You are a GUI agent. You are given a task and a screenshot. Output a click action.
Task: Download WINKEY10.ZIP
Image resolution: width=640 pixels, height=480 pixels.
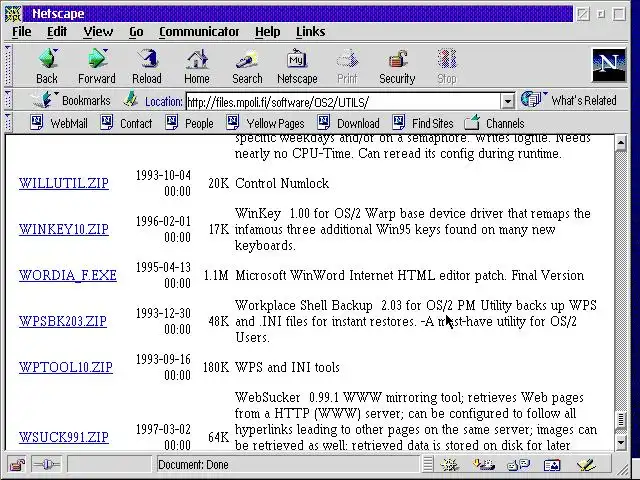click(64, 229)
